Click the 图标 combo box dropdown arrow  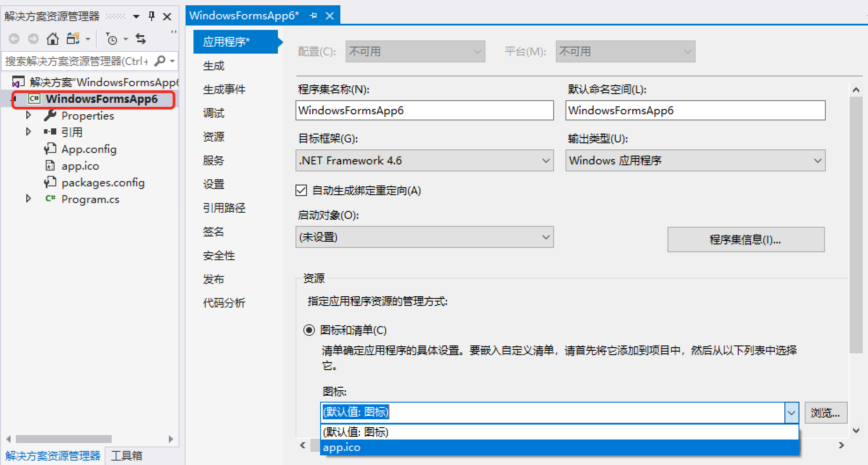[x=791, y=413]
